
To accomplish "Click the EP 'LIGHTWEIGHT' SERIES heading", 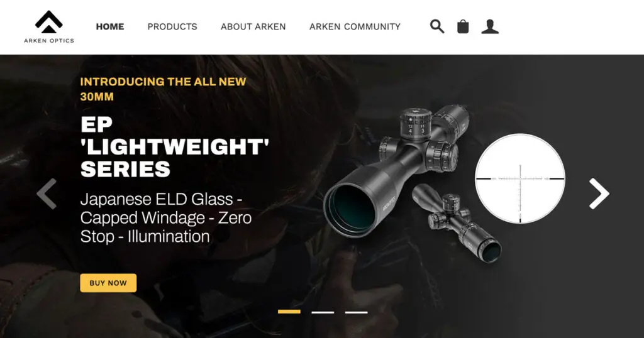I will (175, 146).
